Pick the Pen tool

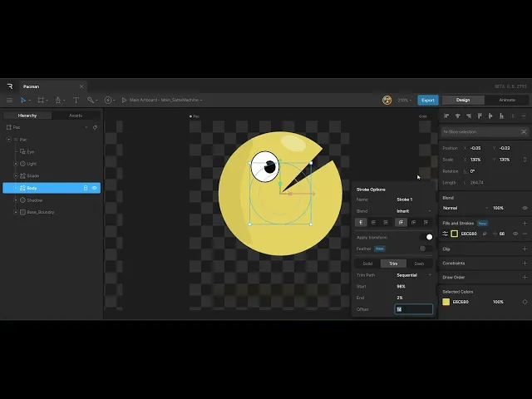click(x=58, y=100)
